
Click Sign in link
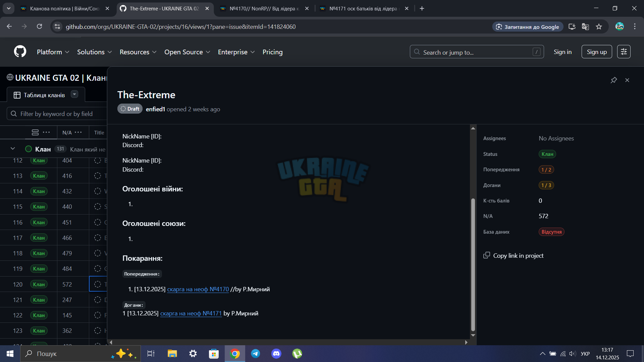562,52
